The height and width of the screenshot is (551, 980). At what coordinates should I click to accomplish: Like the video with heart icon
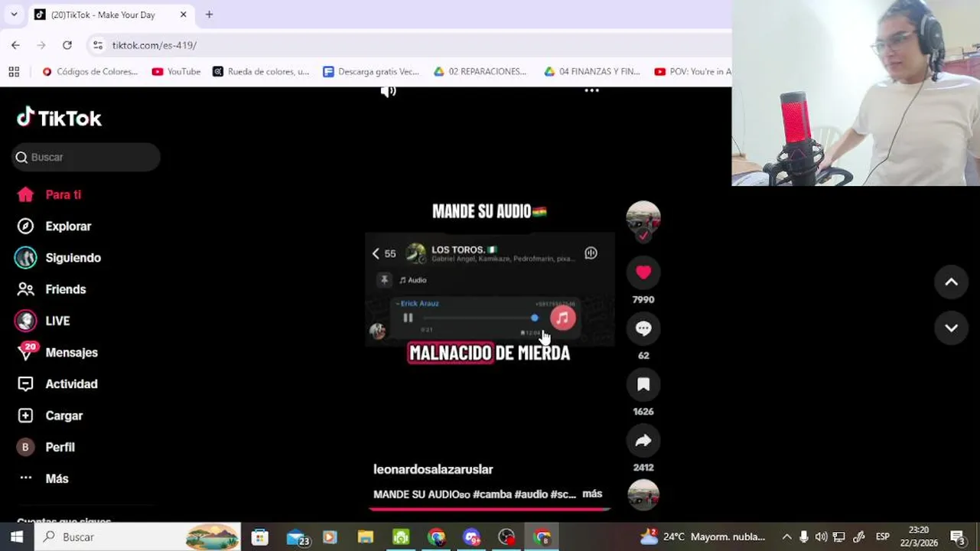(643, 272)
